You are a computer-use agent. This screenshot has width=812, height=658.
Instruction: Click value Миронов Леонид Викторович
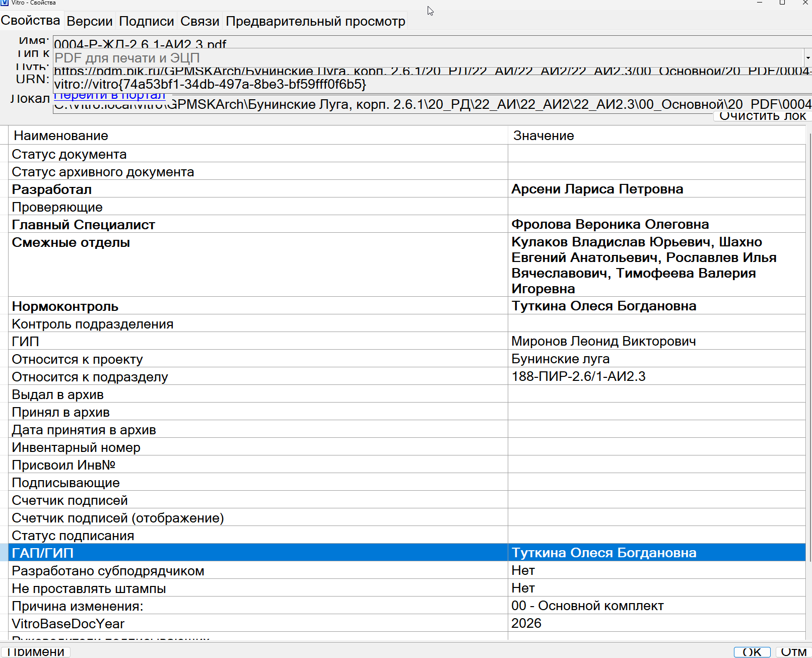point(603,341)
